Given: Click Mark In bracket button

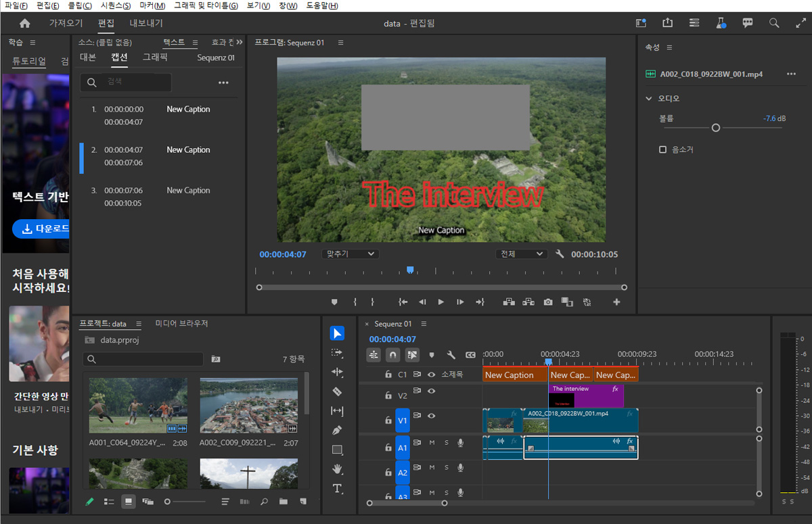Looking at the screenshot, I should pyautogui.click(x=355, y=302).
